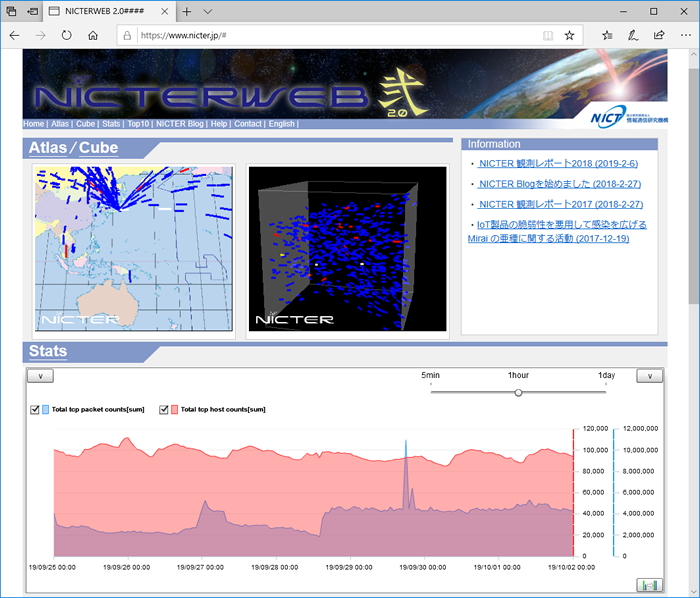Click the browser Home icon
The width and height of the screenshot is (700, 598).
click(93, 35)
